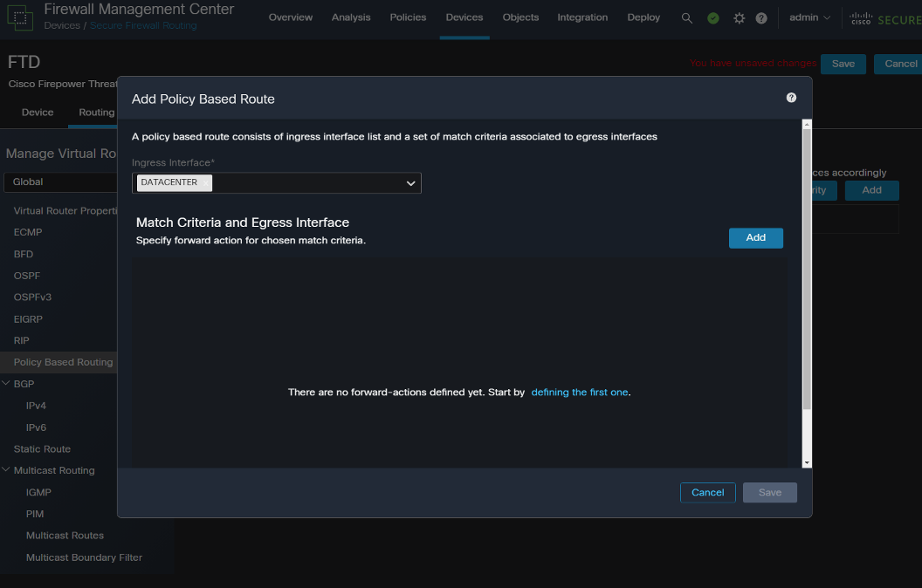Screen dimensions: 922x588
Task: Collapse the Multicast Routing tree section
Action: coord(6,470)
